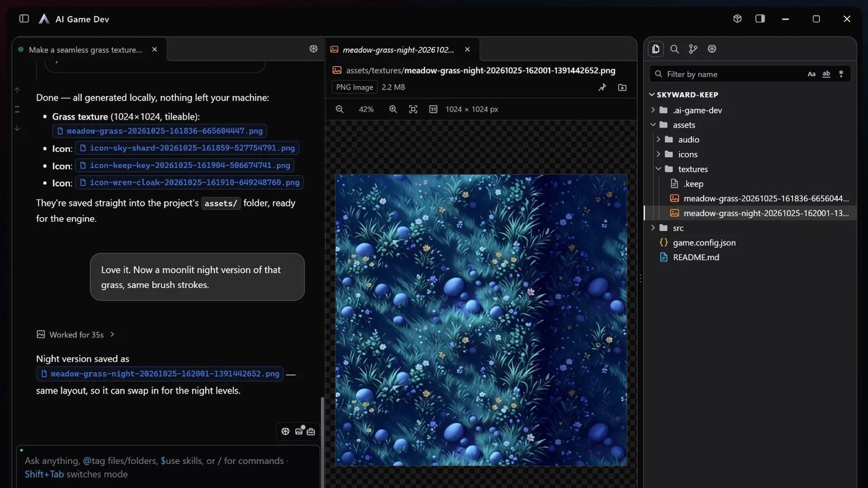
Task: Jump down with the chat arrow
Action: pyautogui.click(x=17, y=128)
